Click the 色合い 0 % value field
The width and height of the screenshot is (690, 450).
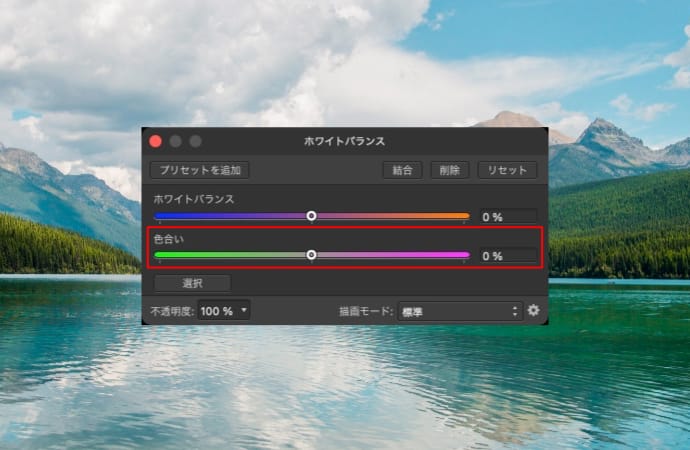508,256
